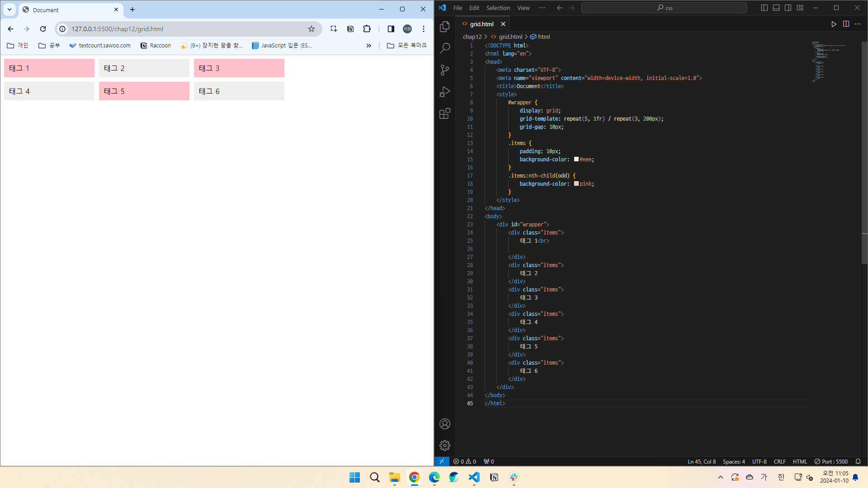Open the Explorer view in VS Code
The image size is (868, 488).
(x=445, y=27)
